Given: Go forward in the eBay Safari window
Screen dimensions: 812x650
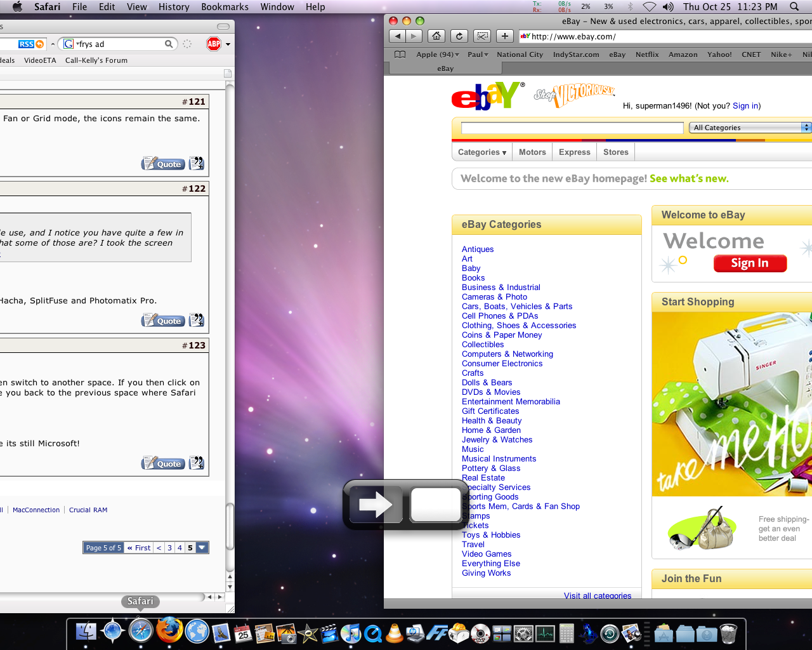Looking at the screenshot, I should pyautogui.click(x=414, y=36).
